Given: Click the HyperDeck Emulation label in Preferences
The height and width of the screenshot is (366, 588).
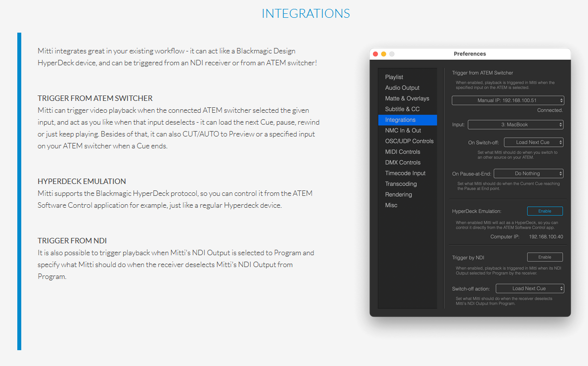Looking at the screenshot, I should (477, 212).
